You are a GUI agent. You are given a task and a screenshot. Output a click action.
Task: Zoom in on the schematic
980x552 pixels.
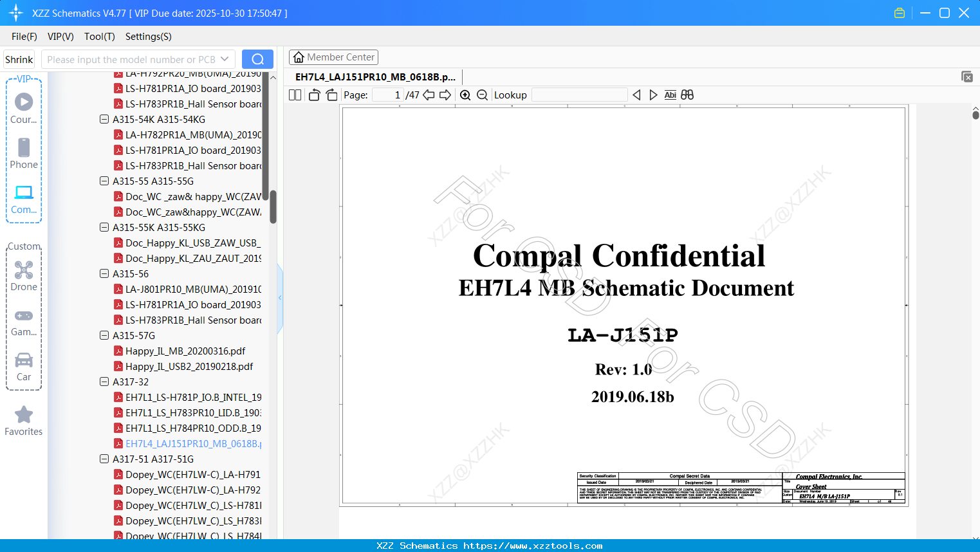point(465,95)
